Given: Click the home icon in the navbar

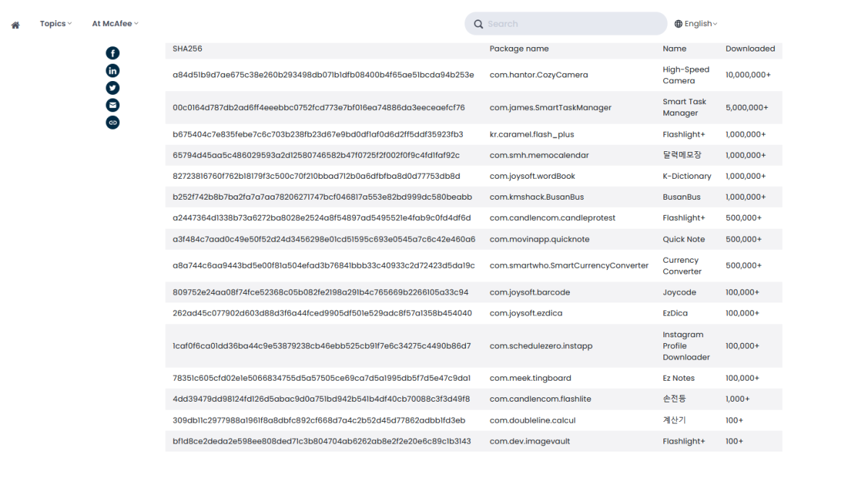Looking at the screenshot, I should [x=15, y=25].
